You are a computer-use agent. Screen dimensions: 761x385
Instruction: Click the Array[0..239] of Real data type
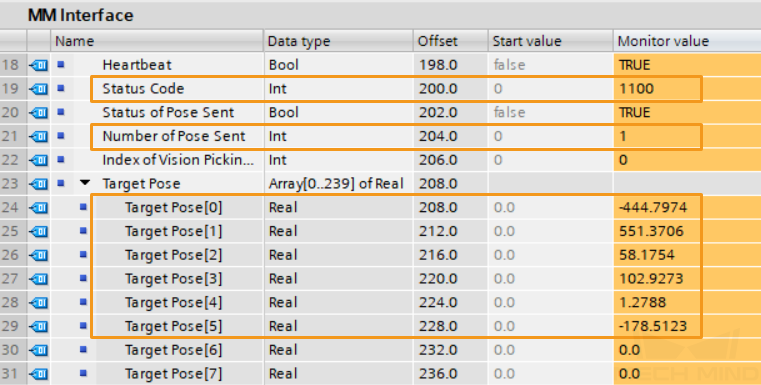click(336, 184)
